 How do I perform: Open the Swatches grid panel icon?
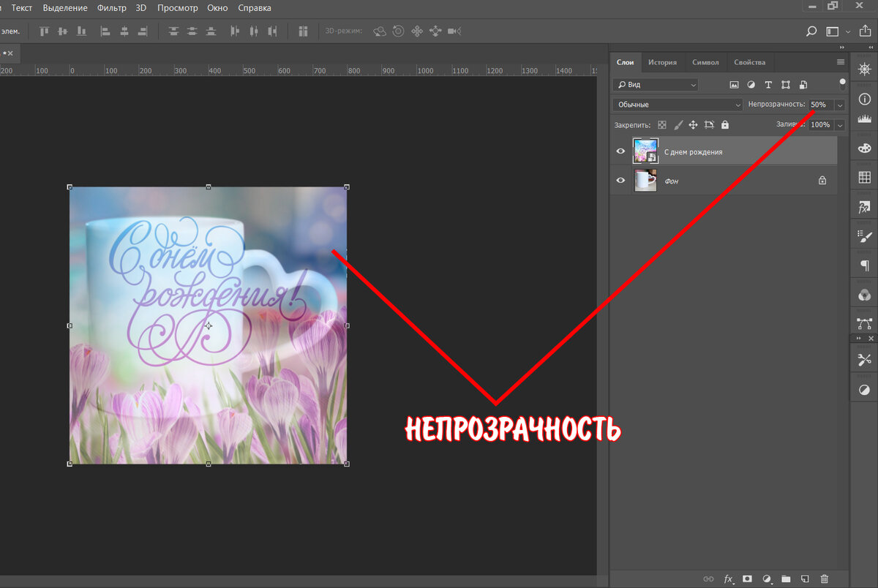(x=864, y=177)
